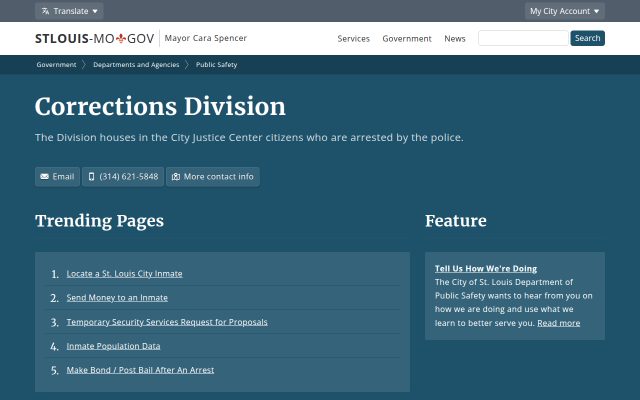This screenshot has height=400, width=640.
Task: Click the mobile phone icon
Action: pyautogui.click(x=91, y=176)
